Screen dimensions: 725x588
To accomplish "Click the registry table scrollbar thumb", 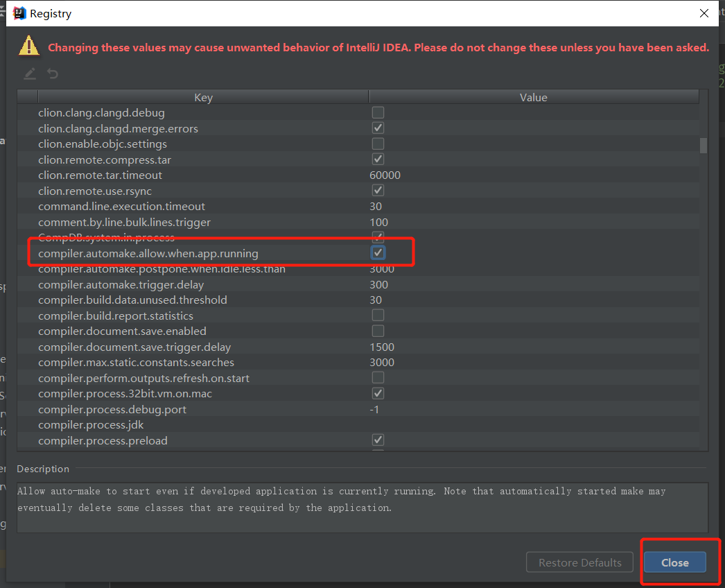I will click(704, 145).
